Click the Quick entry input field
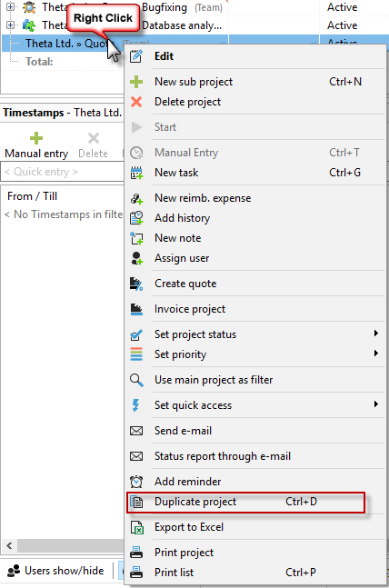 (63, 172)
